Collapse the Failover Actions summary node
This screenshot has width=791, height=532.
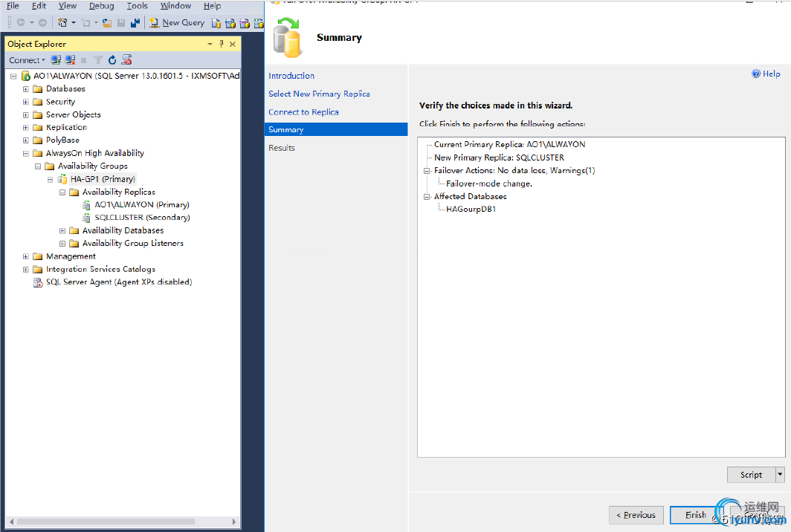427,171
